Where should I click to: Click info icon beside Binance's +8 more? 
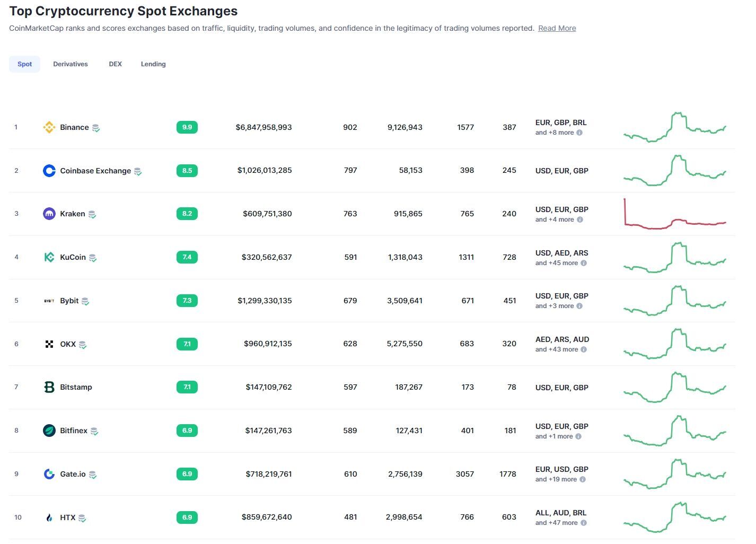click(579, 133)
